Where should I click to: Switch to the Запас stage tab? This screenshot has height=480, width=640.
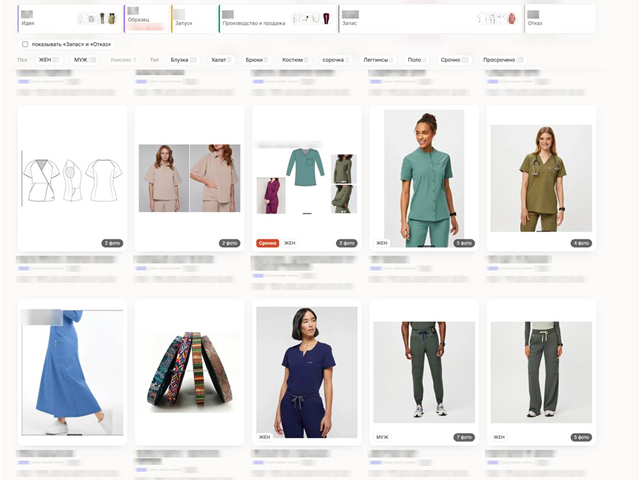[430, 19]
